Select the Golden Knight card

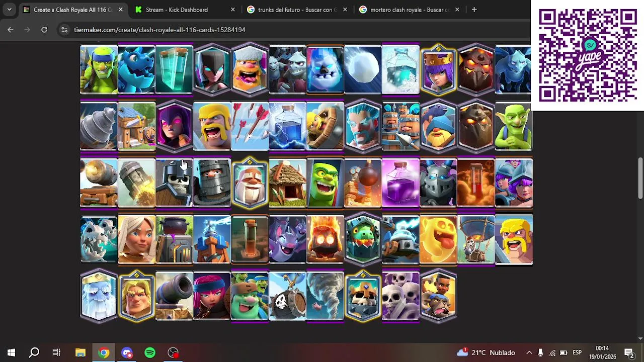coord(136,296)
